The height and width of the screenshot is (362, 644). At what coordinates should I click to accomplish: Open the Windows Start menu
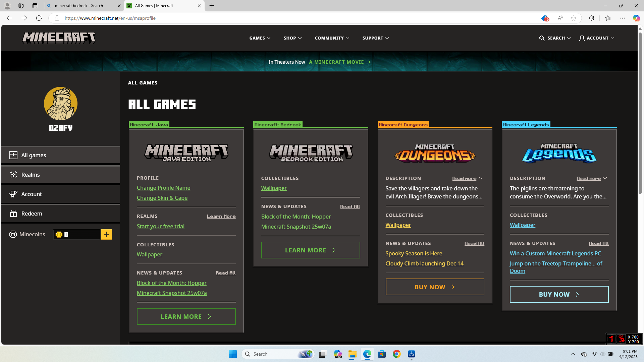pos(233,354)
